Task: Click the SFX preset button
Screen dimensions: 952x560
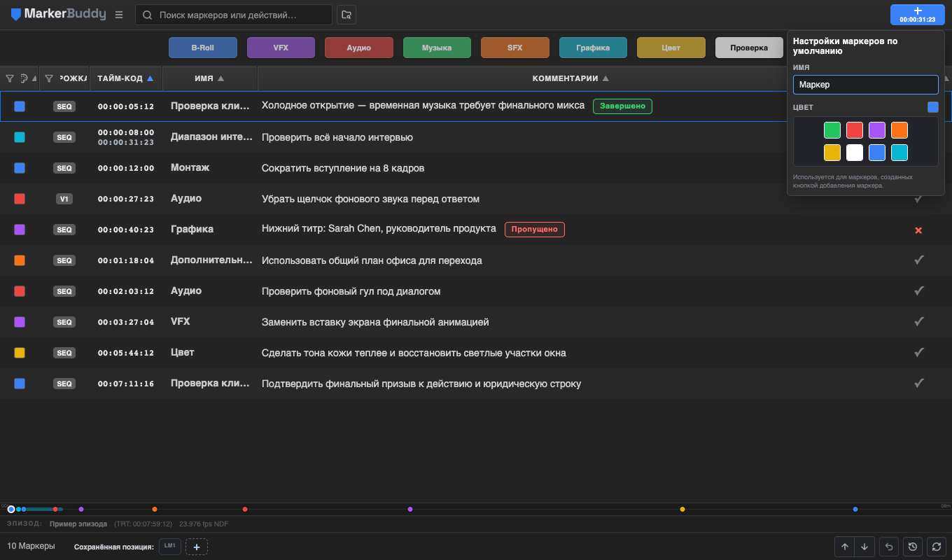Action: [x=515, y=48]
